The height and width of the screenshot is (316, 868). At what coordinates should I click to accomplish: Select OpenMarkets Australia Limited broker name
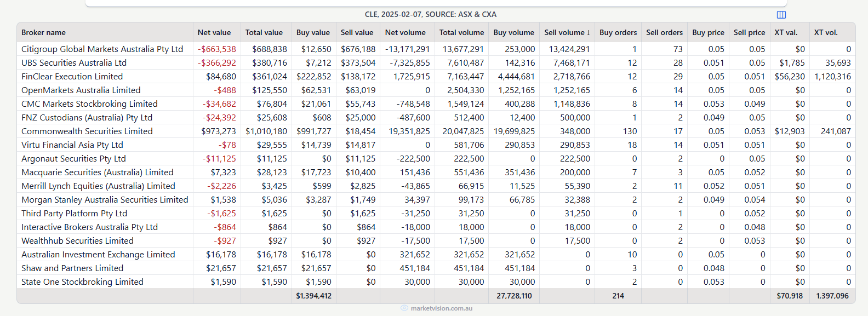pos(81,90)
